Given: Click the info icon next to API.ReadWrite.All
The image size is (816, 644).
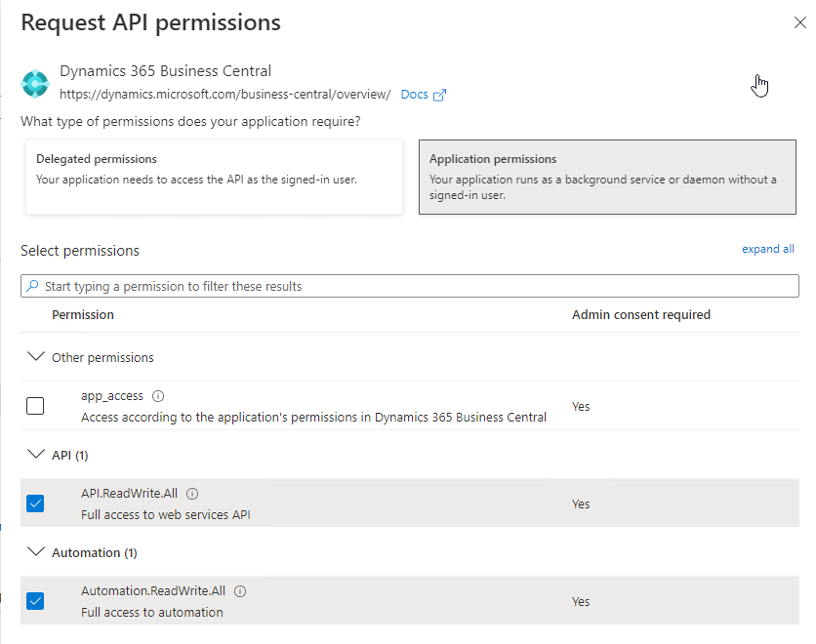Looking at the screenshot, I should point(192,494).
